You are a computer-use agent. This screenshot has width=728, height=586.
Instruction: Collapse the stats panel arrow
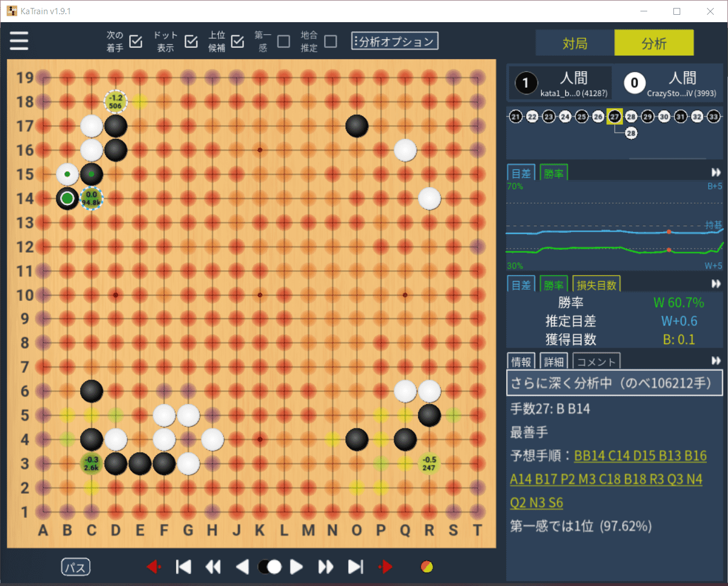tap(716, 284)
